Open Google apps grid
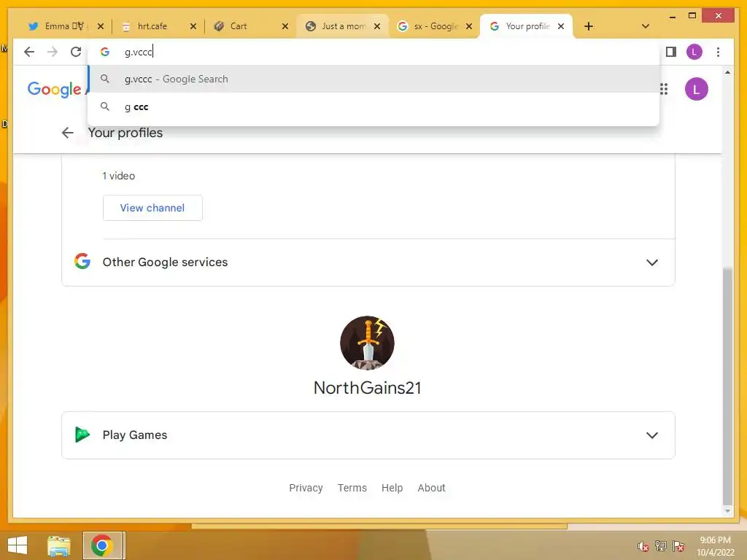This screenshot has height=560, width=747. click(x=664, y=89)
